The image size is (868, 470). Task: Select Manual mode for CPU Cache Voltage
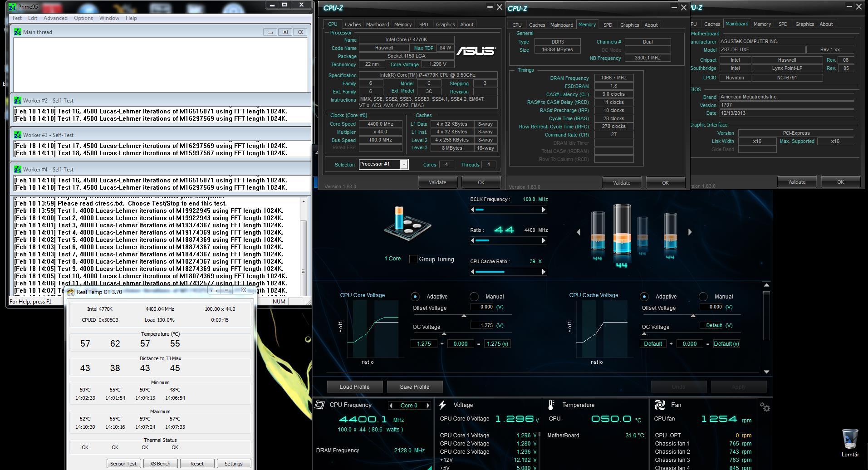click(x=703, y=296)
